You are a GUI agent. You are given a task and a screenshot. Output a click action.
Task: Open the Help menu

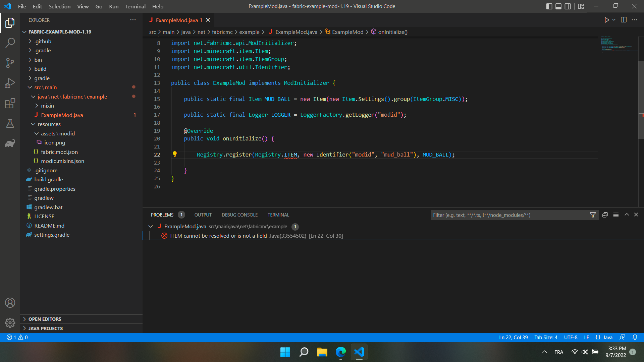pyautogui.click(x=158, y=6)
